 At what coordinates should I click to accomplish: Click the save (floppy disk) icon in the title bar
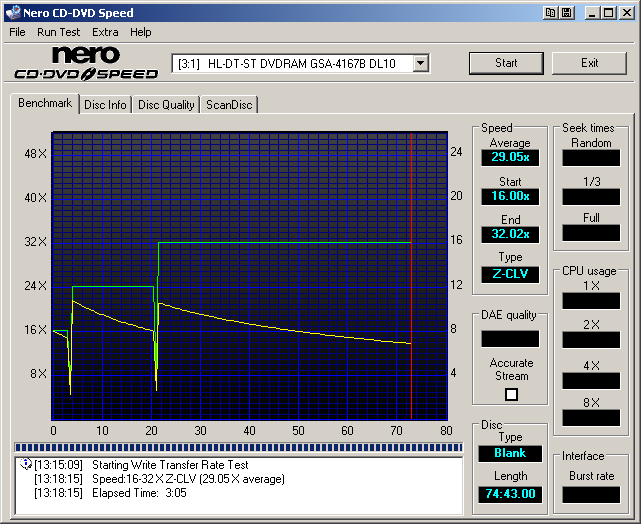(566, 13)
